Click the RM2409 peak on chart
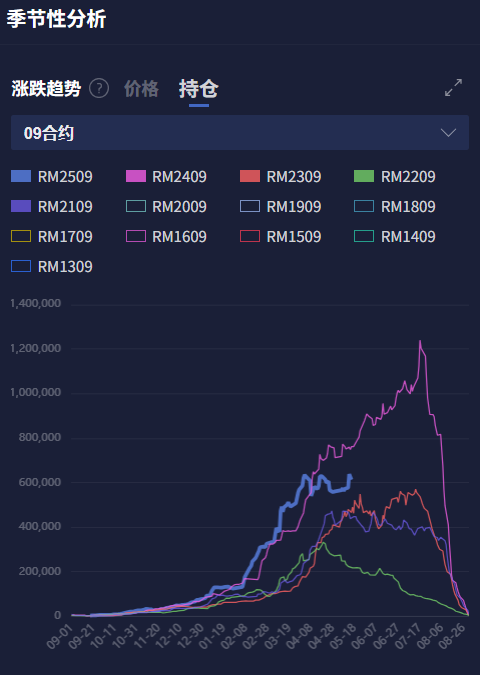The height and width of the screenshot is (675, 480). click(420, 341)
